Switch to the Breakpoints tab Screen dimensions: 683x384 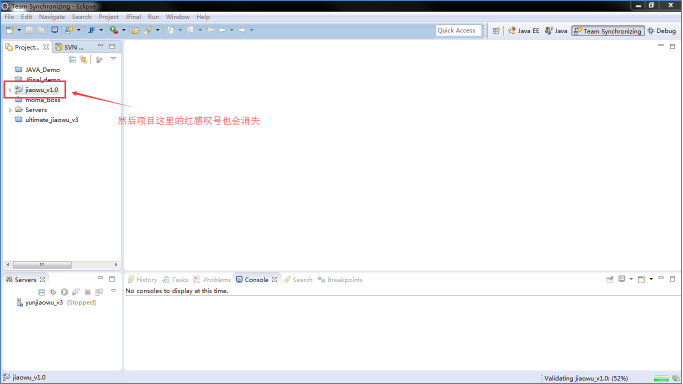pyautogui.click(x=340, y=280)
